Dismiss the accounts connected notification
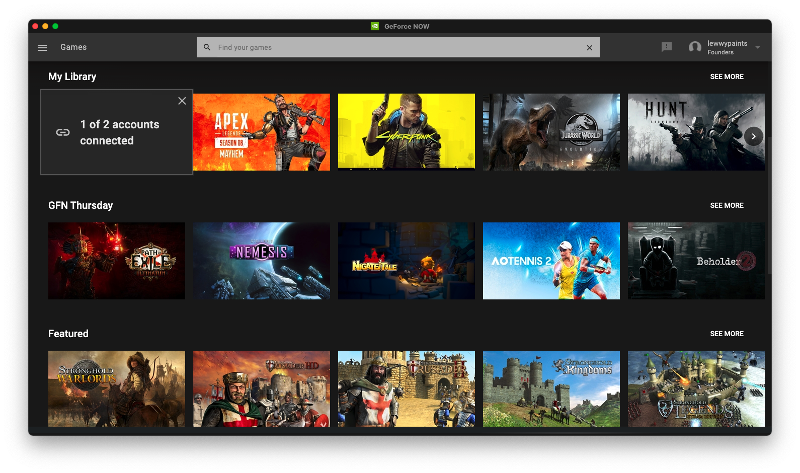 pyautogui.click(x=182, y=100)
